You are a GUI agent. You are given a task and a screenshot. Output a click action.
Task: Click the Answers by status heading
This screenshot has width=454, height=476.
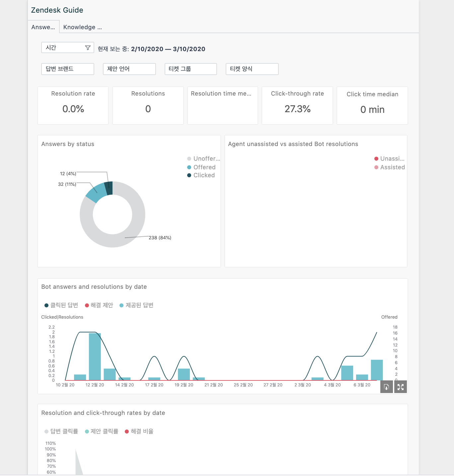coord(68,144)
